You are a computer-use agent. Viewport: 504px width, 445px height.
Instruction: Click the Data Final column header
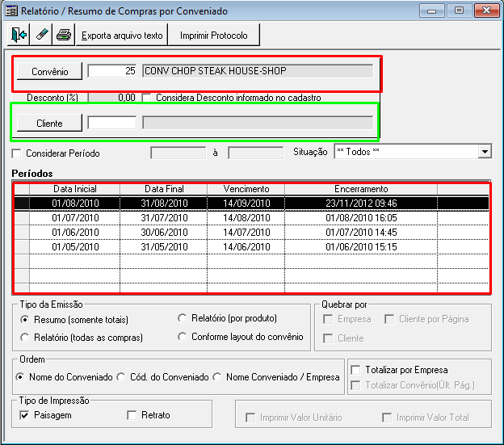click(164, 189)
